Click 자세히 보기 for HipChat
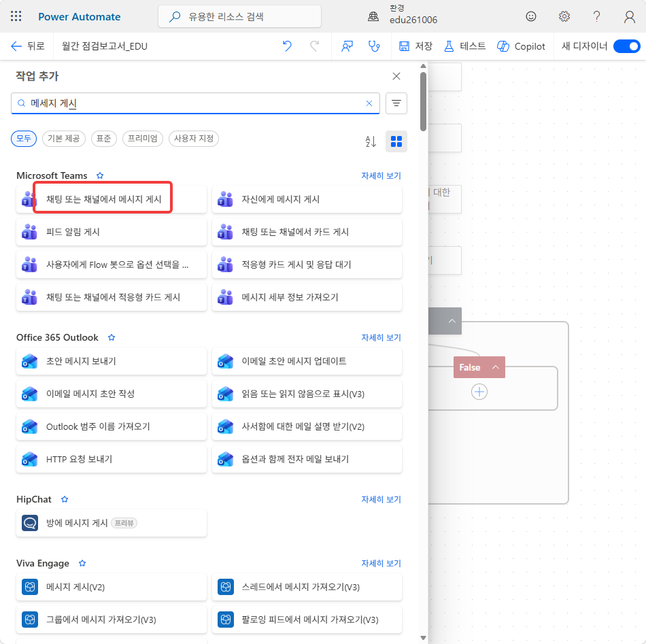Viewport: 646px width, 644px height. click(381, 499)
